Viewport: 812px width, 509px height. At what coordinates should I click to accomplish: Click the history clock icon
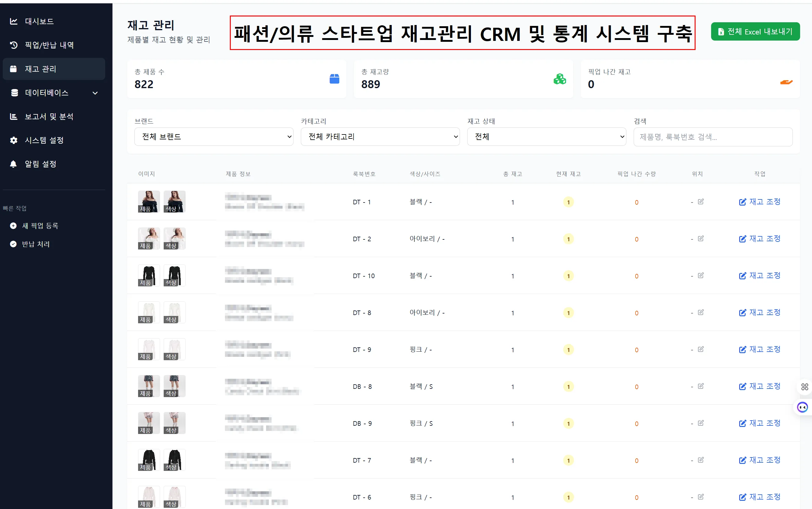point(13,45)
